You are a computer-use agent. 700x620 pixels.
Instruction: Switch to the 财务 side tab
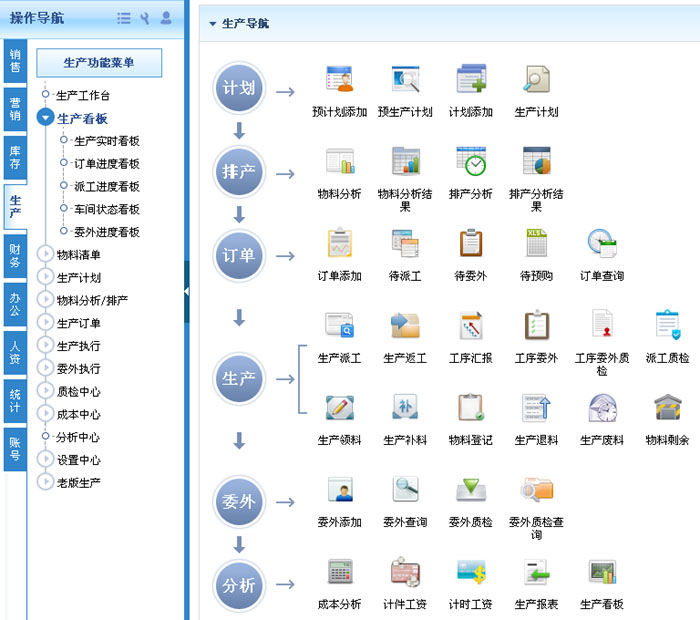pos(15,256)
